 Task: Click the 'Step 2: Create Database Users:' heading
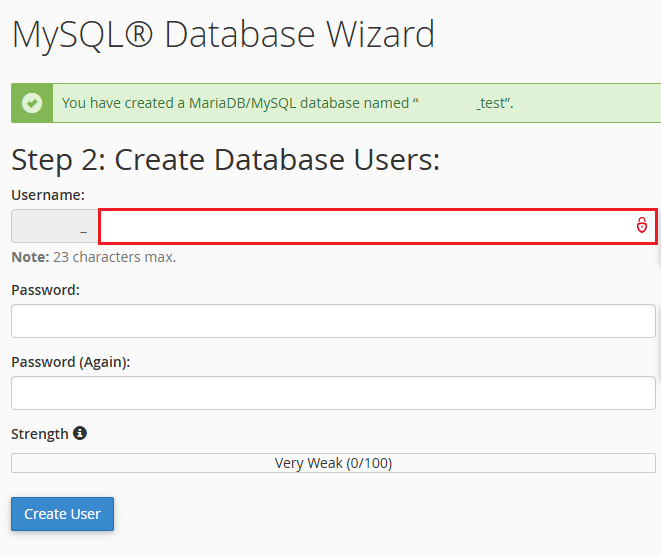(x=226, y=160)
